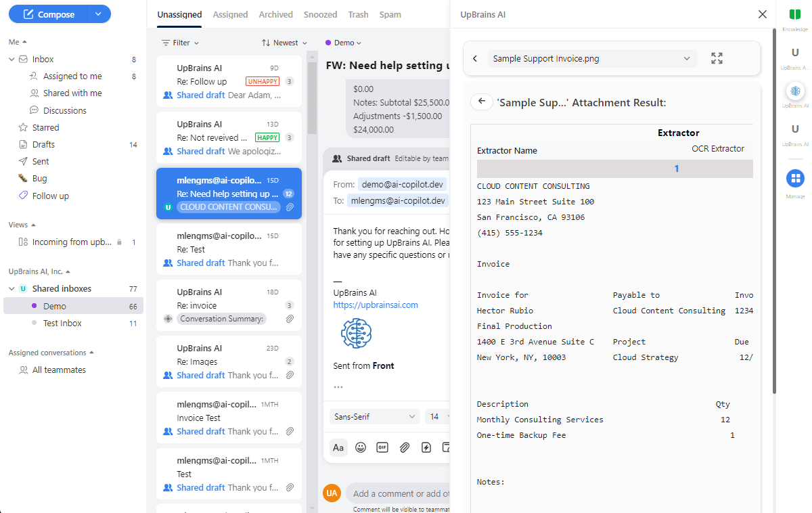Open the Drafts folder
Viewport: 812px width, 513px height.
click(43, 144)
